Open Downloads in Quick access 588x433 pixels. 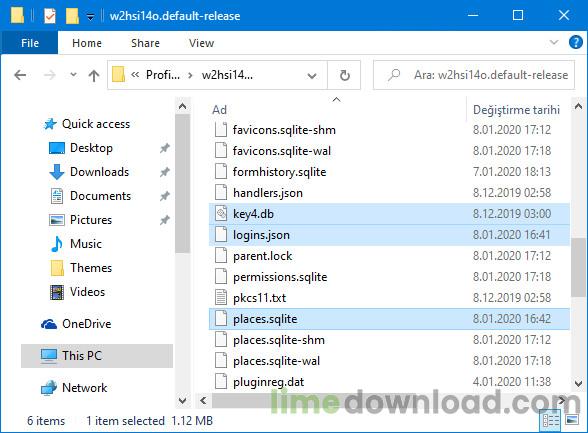click(x=99, y=172)
